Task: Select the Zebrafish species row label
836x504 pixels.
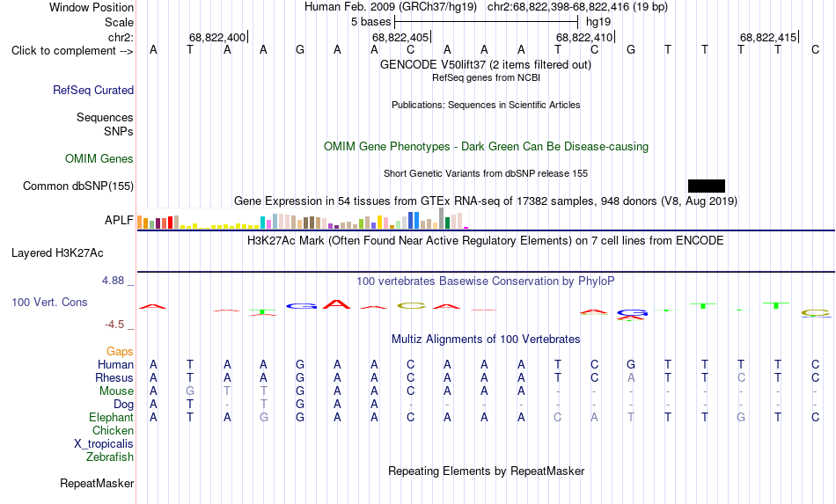Action: (x=110, y=457)
